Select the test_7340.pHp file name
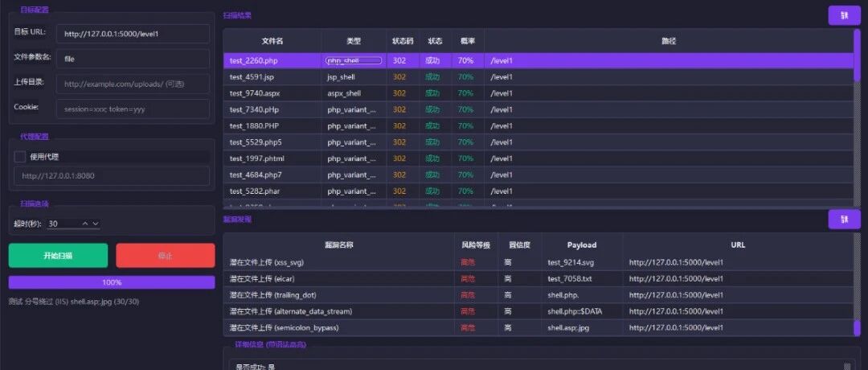868x370 pixels. [x=255, y=109]
